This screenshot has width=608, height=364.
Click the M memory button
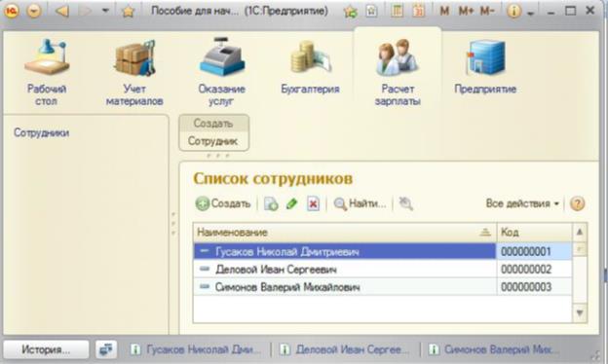pos(444,11)
